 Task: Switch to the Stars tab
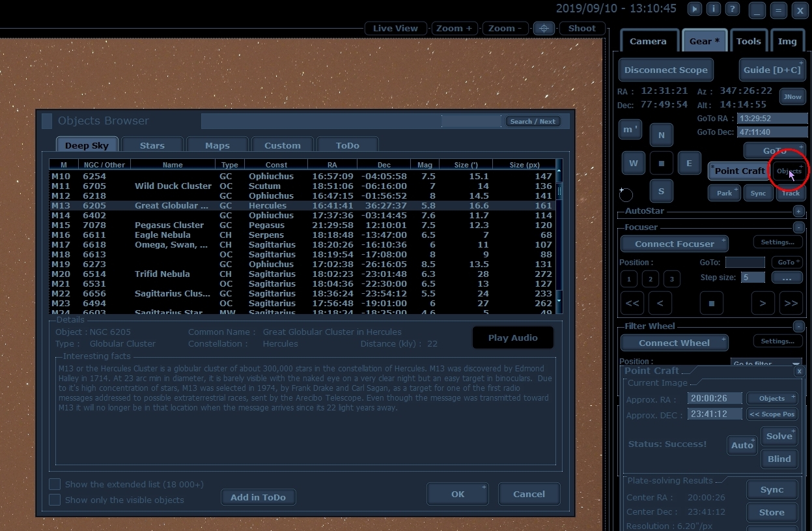click(152, 145)
